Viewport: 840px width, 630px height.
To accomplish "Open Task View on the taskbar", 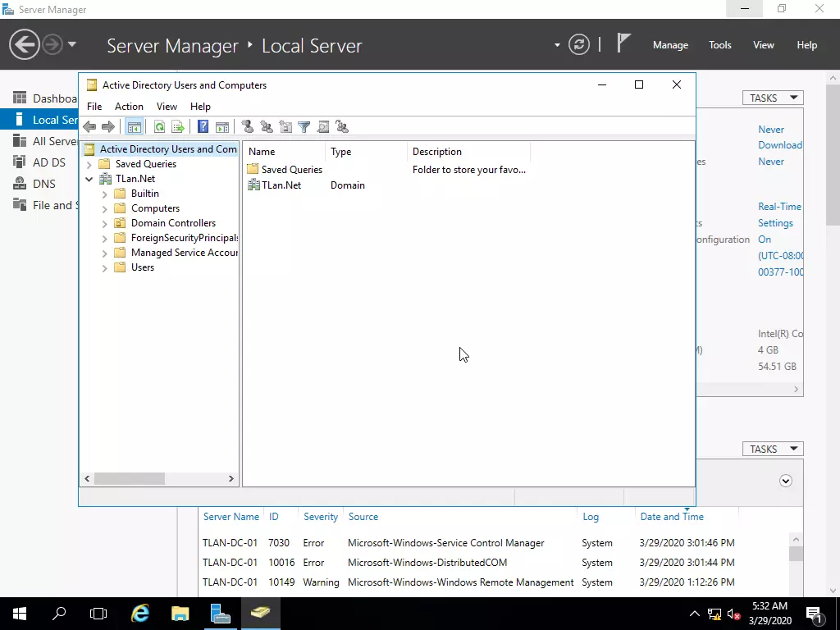I will pyautogui.click(x=98, y=614).
